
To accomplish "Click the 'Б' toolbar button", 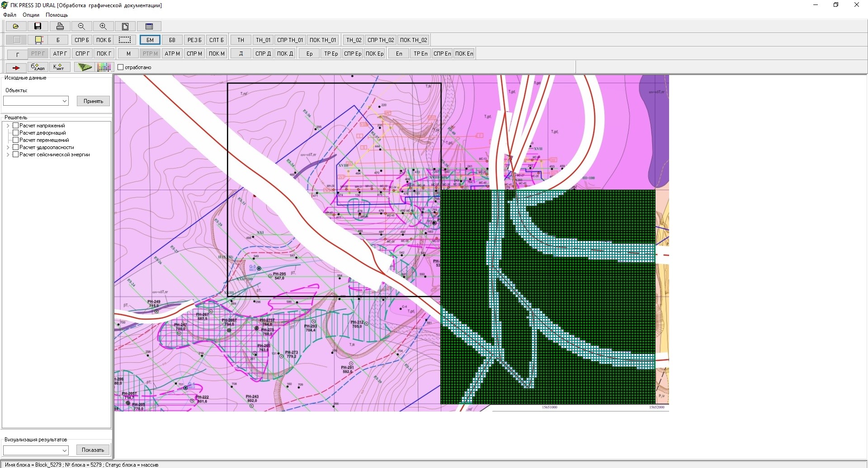I will click(x=58, y=40).
